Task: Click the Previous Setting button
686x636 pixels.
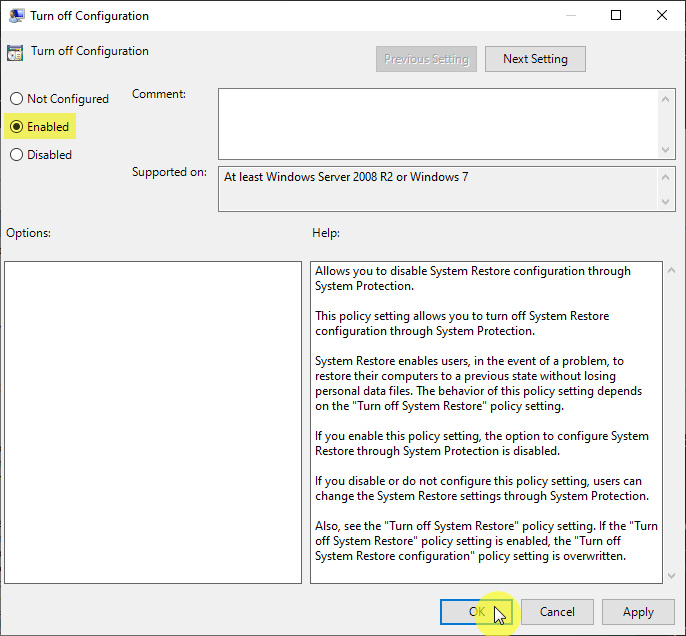Action: [x=426, y=59]
